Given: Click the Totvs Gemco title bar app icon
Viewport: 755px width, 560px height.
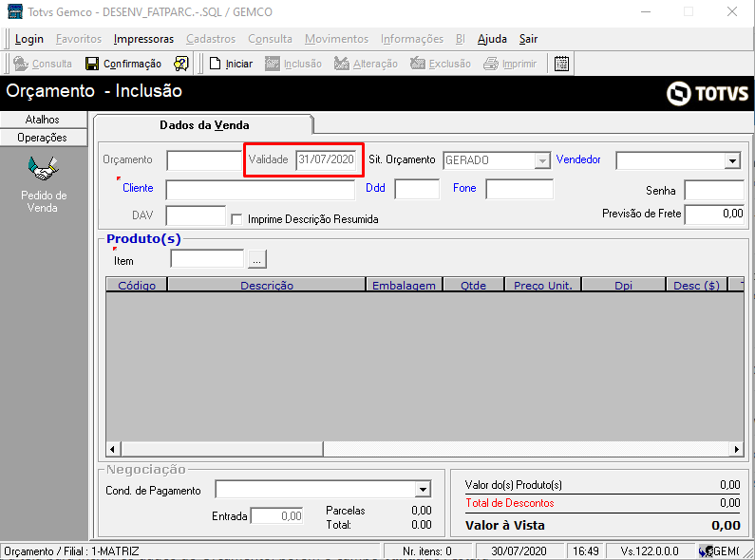Looking at the screenshot, I should point(15,11).
